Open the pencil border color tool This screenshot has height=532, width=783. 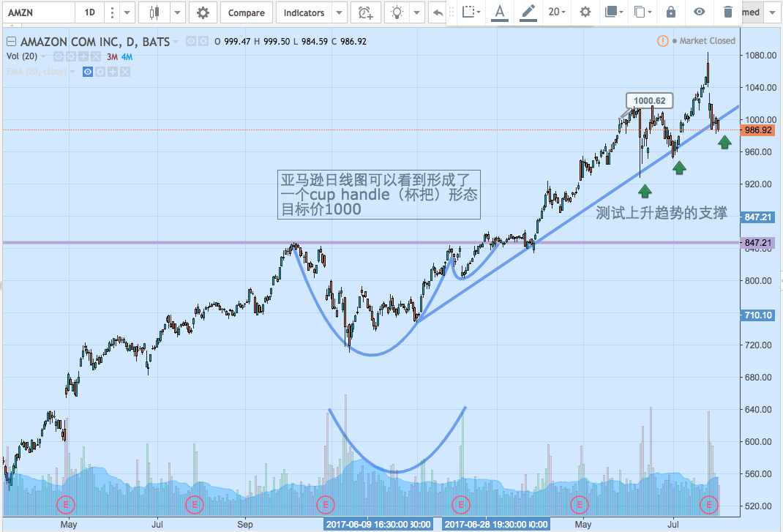528,12
